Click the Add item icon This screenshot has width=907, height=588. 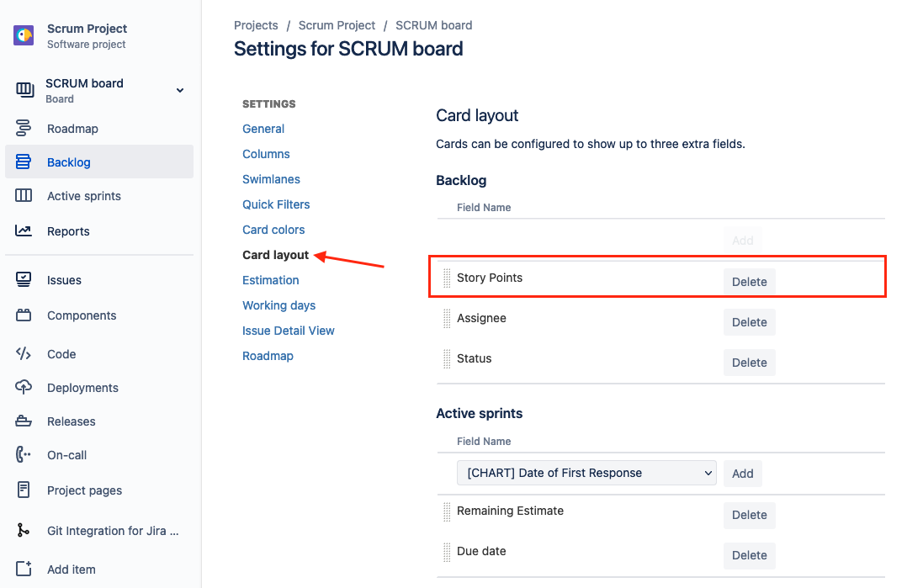click(x=24, y=569)
